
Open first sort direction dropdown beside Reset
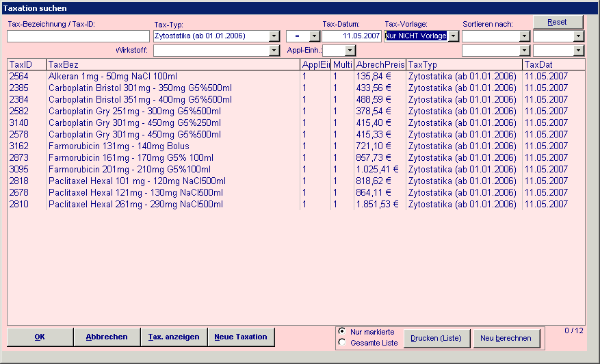click(x=578, y=36)
